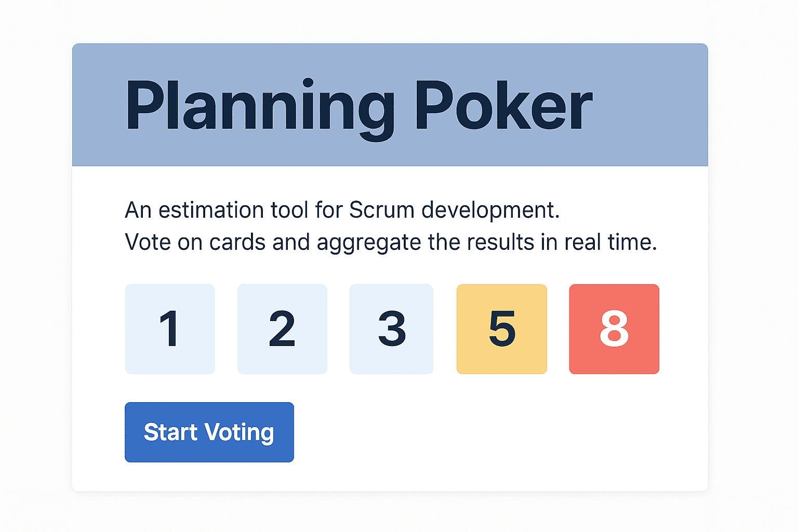The image size is (798, 532).
Task: Select the card numbered 1
Action: pyautogui.click(x=170, y=329)
